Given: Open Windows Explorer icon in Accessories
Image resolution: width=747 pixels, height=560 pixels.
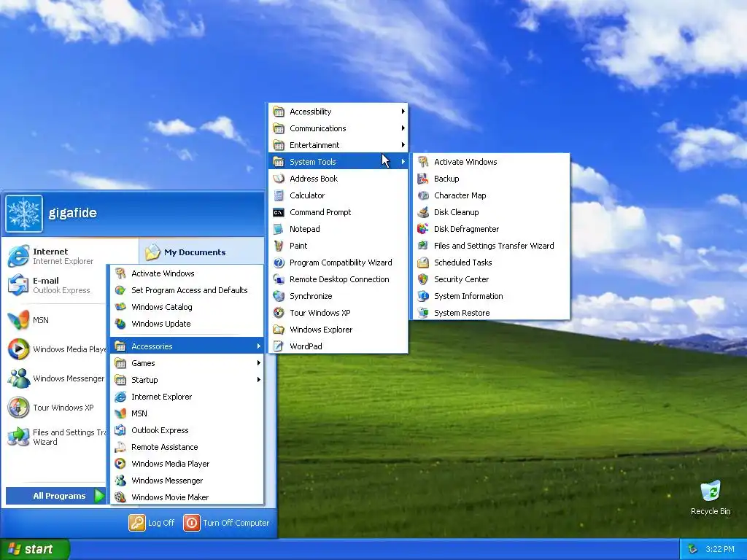Looking at the screenshot, I should (x=279, y=330).
